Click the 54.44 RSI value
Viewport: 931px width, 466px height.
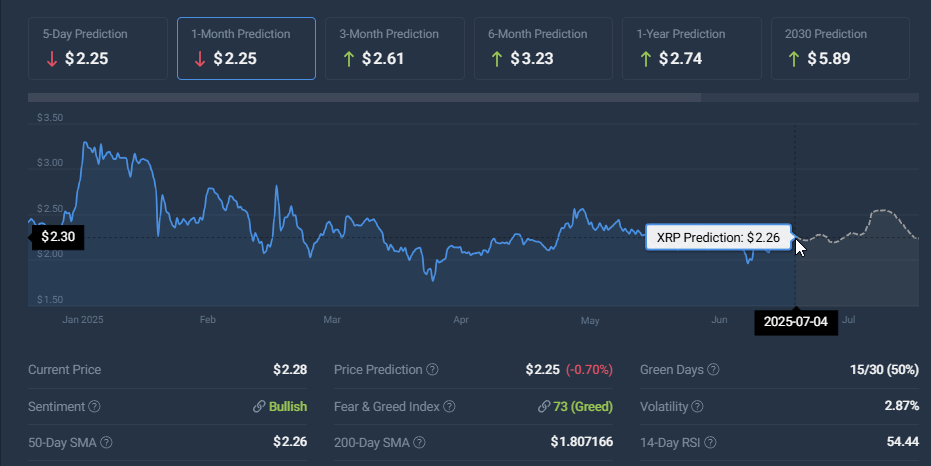coord(902,442)
